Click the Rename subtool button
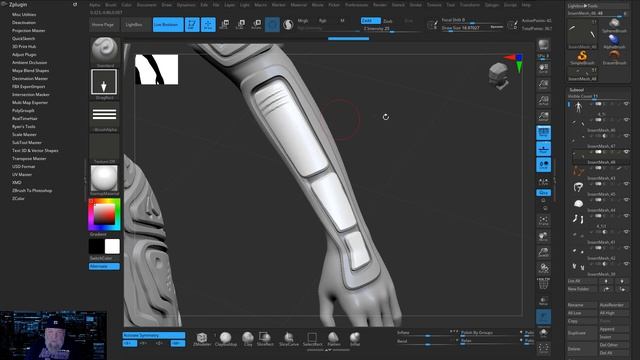 pyautogui.click(x=582, y=305)
